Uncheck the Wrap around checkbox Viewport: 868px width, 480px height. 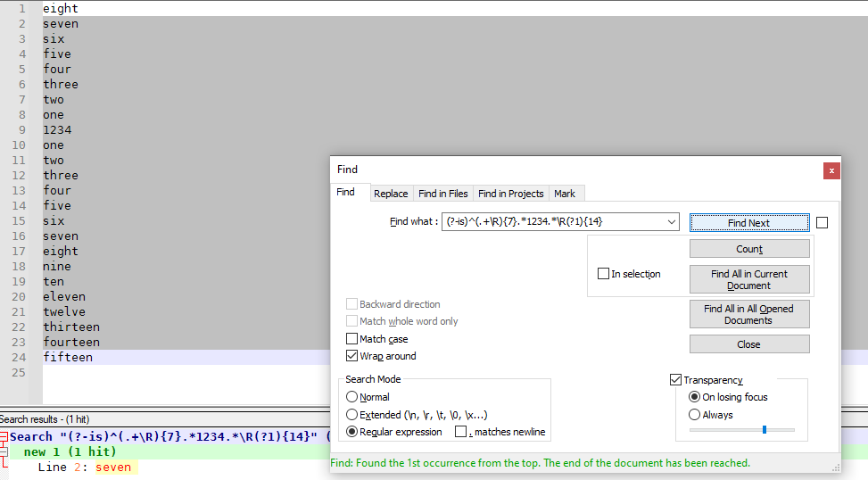351,355
